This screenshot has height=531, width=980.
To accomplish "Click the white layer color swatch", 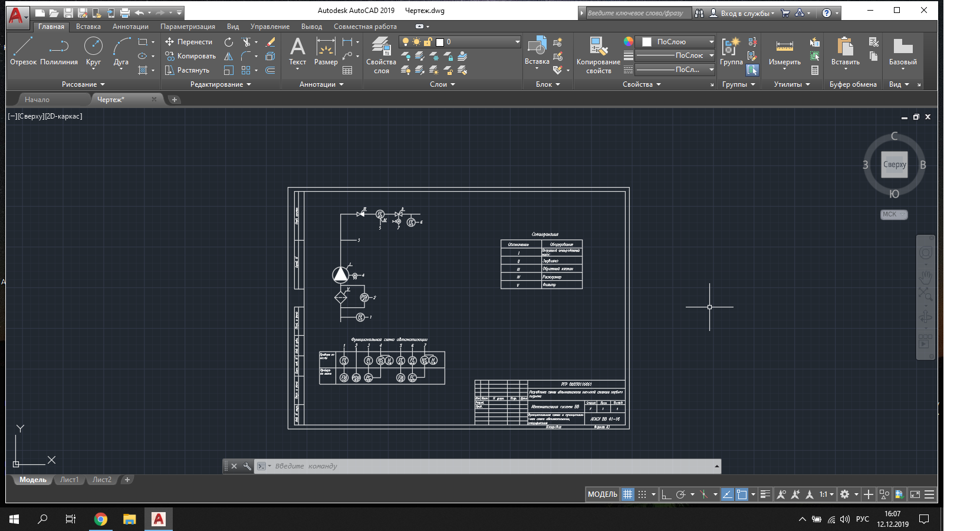I will pos(440,42).
